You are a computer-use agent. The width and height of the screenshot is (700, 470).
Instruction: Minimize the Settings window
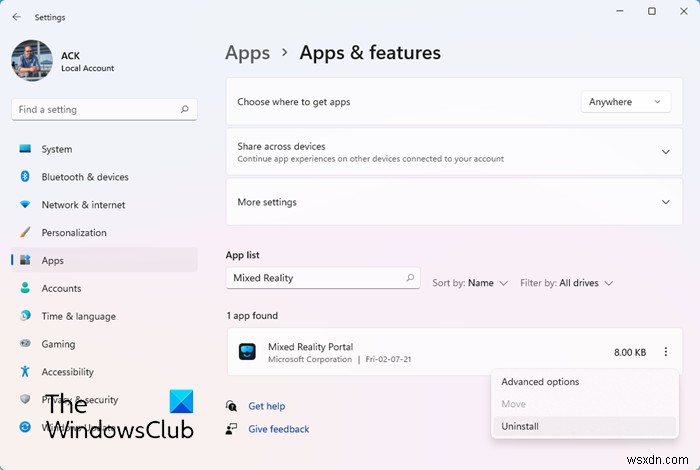pos(620,11)
